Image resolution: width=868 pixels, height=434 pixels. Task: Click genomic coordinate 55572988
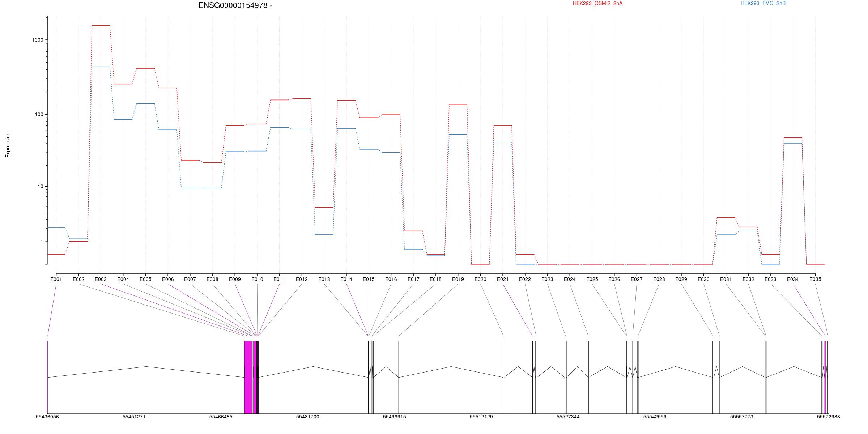click(828, 417)
